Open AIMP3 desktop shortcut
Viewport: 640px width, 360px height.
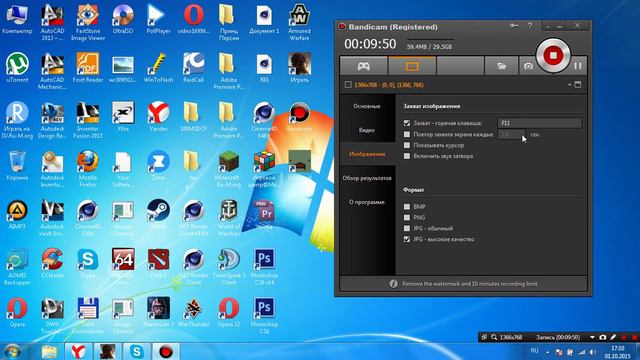17,215
